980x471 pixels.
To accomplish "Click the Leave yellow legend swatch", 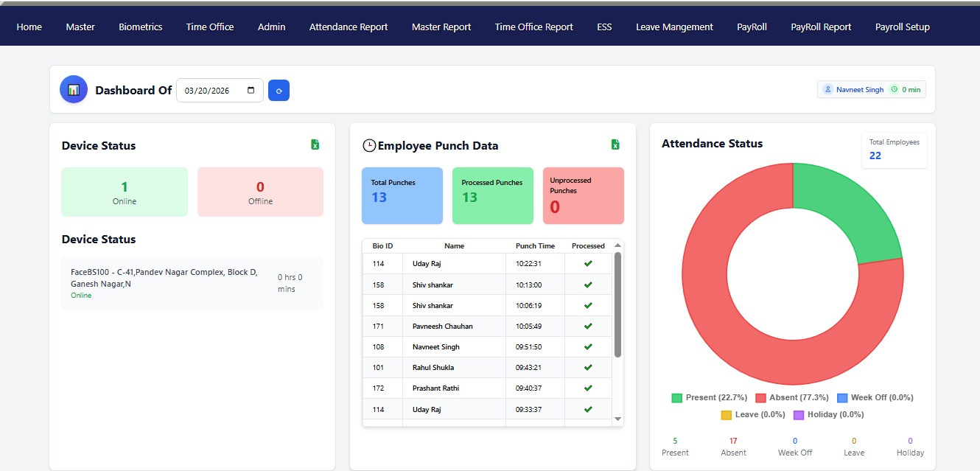I will [726, 415].
